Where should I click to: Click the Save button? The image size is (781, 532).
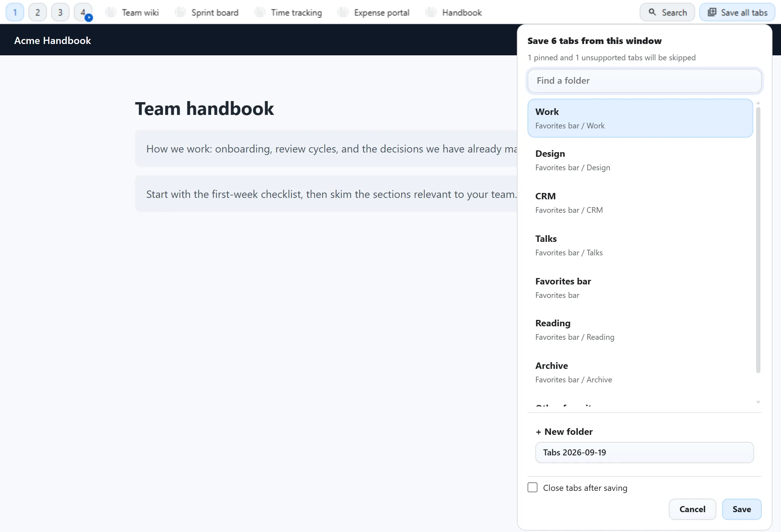click(742, 509)
